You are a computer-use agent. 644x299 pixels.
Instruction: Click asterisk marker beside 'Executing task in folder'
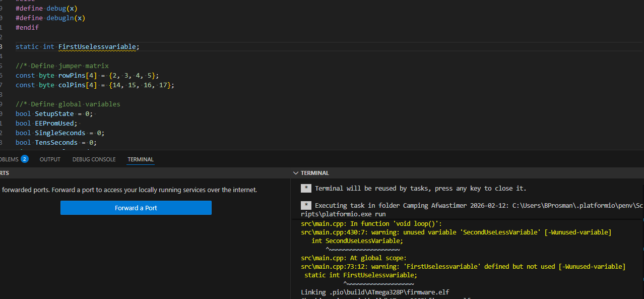(x=306, y=205)
